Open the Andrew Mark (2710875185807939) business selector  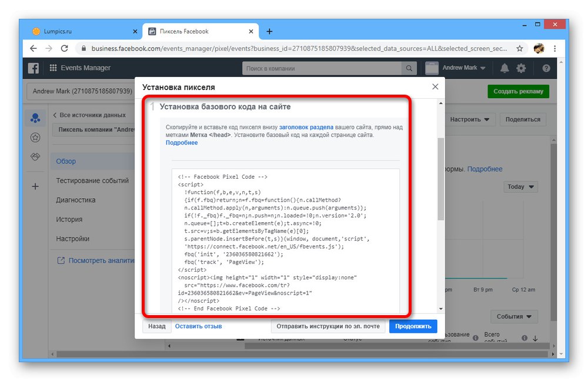81,91
